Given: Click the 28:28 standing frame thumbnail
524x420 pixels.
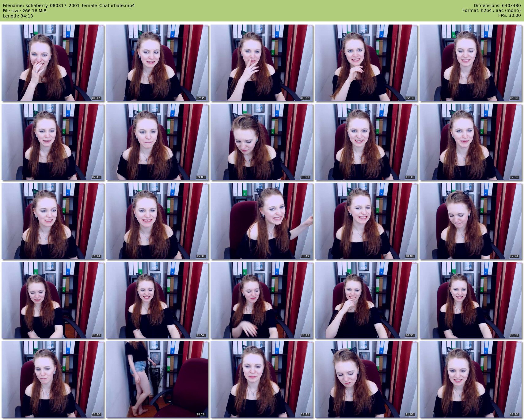Looking at the screenshot, I should coord(157,379).
